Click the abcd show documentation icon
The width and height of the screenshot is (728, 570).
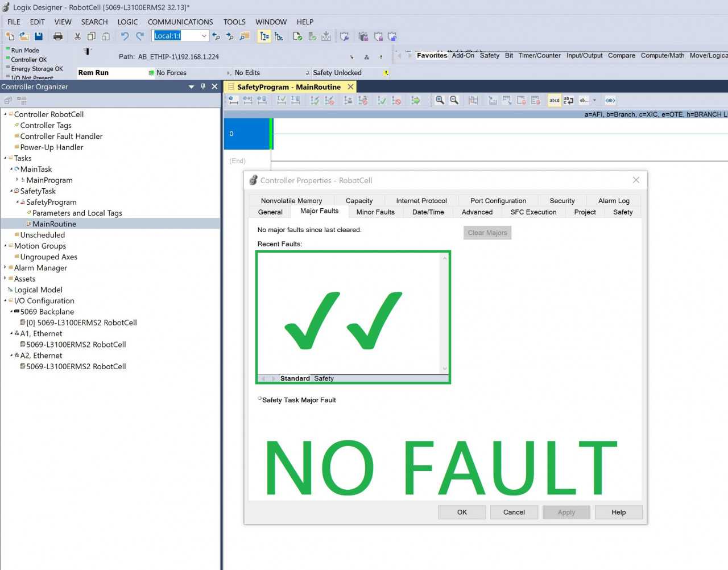pyautogui.click(x=554, y=100)
